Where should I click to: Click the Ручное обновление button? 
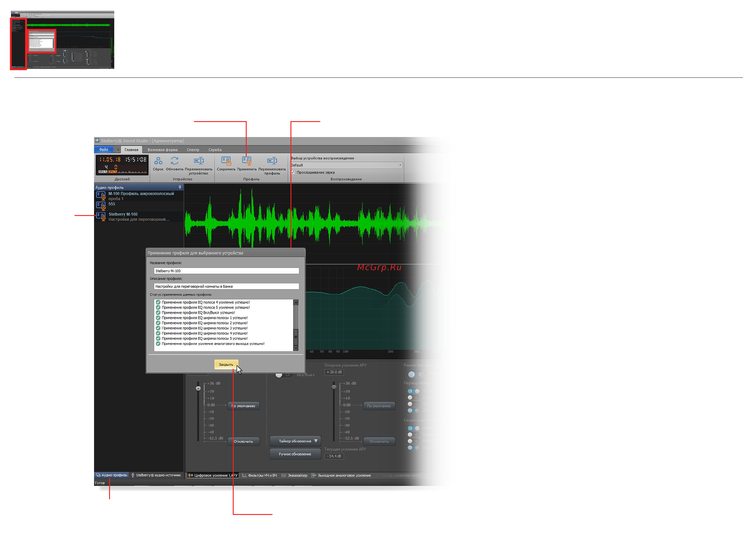pyautogui.click(x=295, y=454)
